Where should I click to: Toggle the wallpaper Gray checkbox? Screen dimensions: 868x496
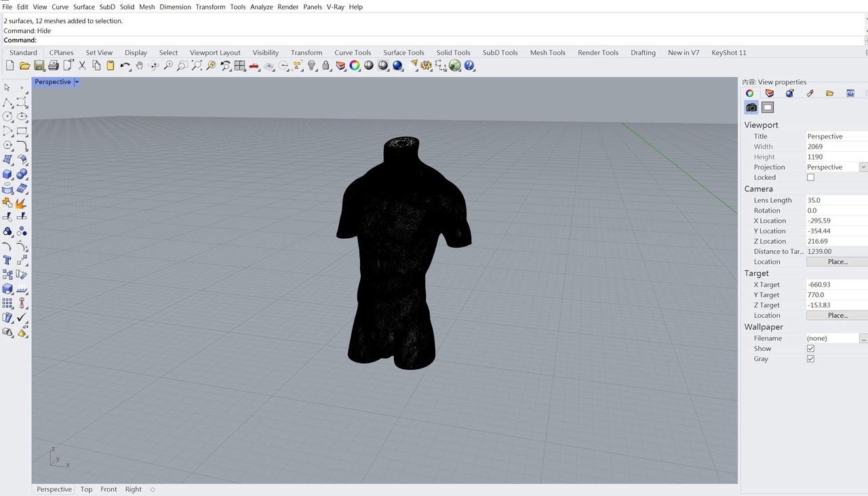(810, 359)
